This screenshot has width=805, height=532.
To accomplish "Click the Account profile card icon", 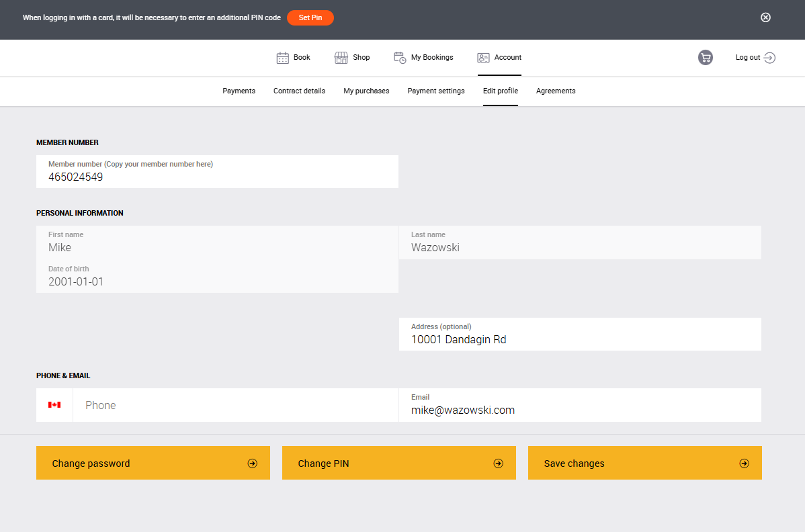I will [484, 58].
